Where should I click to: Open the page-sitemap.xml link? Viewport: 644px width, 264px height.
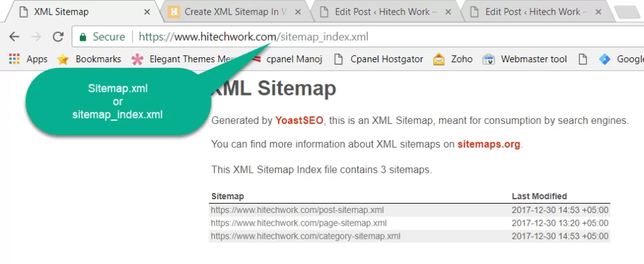(299, 223)
